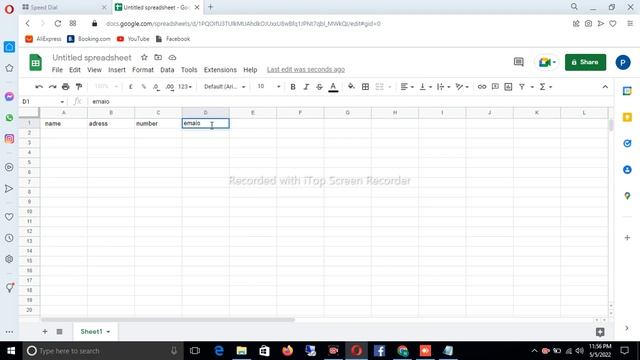Screen dimensions: 640x360
Task: Toggle bold formatting
Action: pyautogui.click(x=293, y=87)
